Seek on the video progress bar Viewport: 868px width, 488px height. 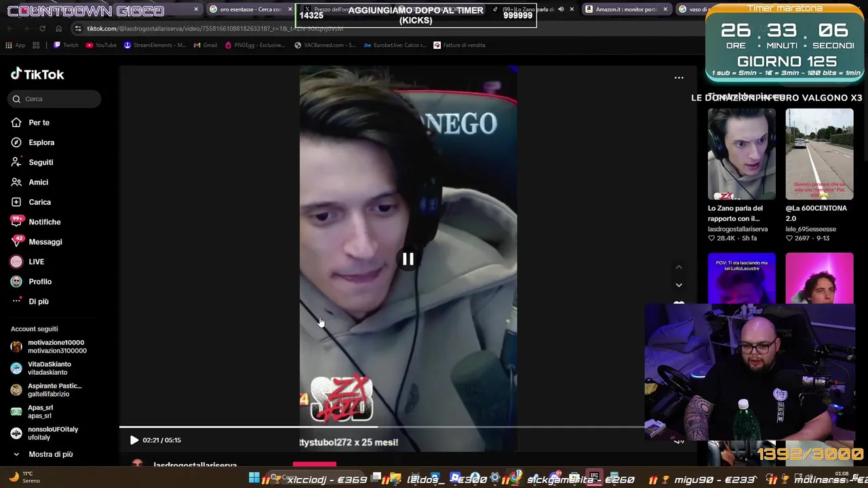pyautogui.click(x=381, y=427)
